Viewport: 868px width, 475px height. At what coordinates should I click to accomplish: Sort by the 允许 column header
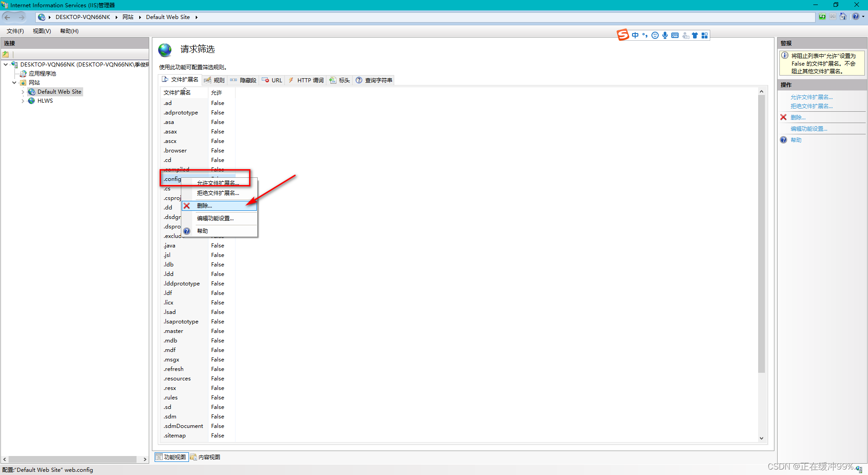click(222, 93)
